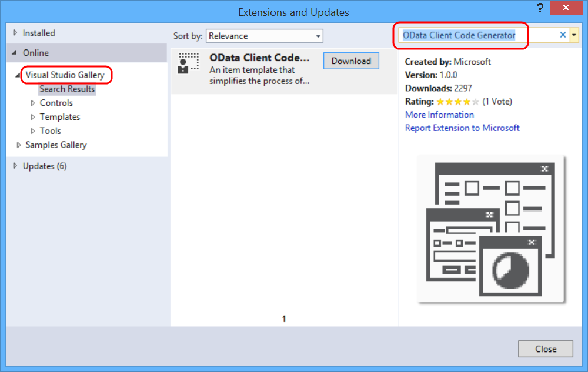Image resolution: width=588 pixels, height=372 pixels.
Task: Collapse the Online section
Action: click(x=15, y=52)
